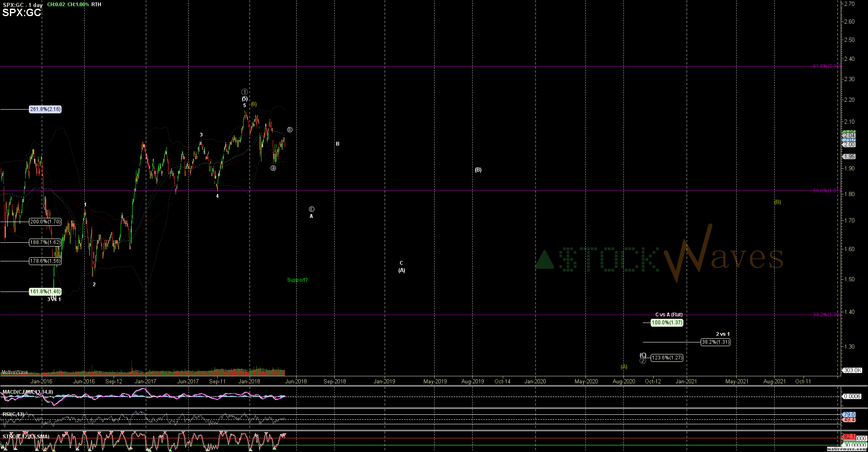
Task: Click the 2.70 price scale value
Action: [x=849, y=4]
